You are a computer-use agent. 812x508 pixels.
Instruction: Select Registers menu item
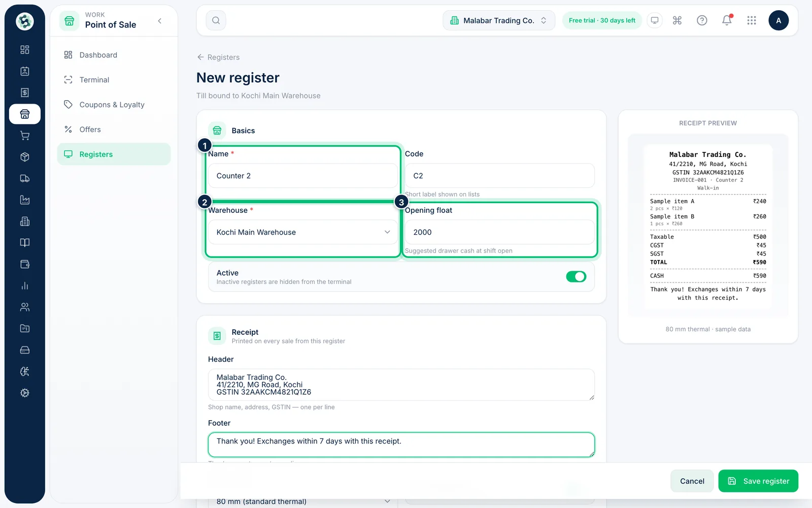tap(114, 154)
